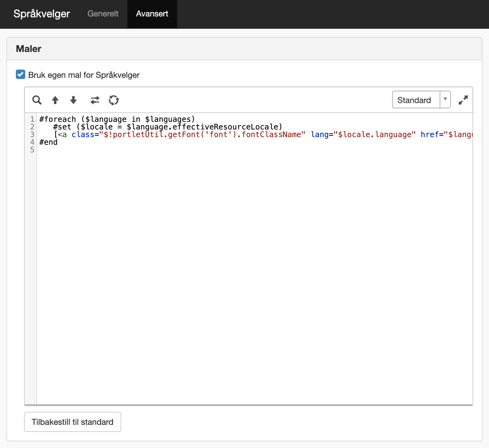Jump to previous match with up arrow
The width and height of the screenshot is (489, 448).
[x=55, y=100]
